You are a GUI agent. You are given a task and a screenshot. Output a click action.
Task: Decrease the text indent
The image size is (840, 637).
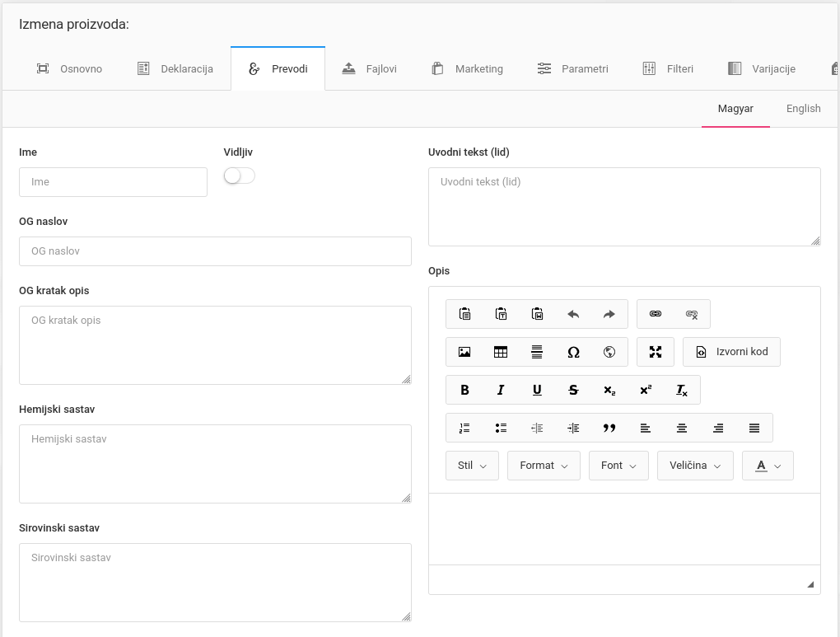[537, 428]
